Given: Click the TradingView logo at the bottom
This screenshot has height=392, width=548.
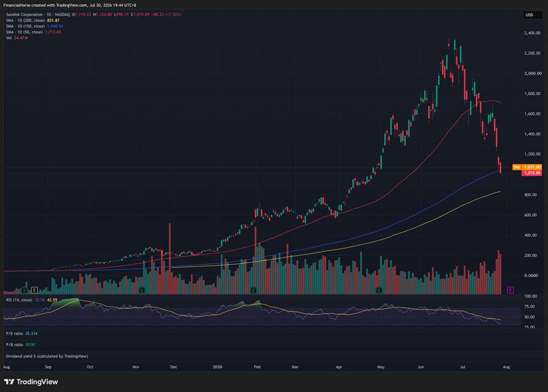Looking at the screenshot, I should (31, 382).
